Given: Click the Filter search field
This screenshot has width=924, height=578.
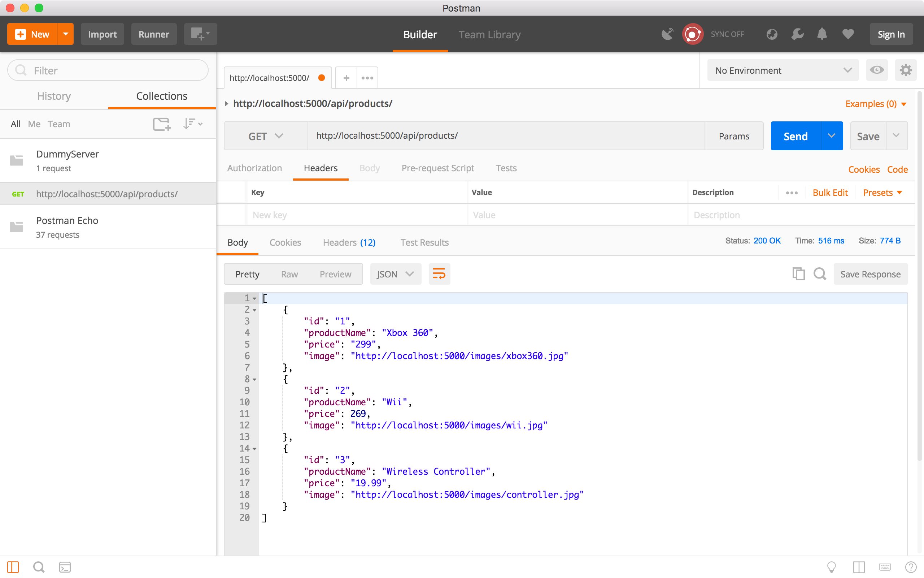Looking at the screenshot, I should 108,70.
